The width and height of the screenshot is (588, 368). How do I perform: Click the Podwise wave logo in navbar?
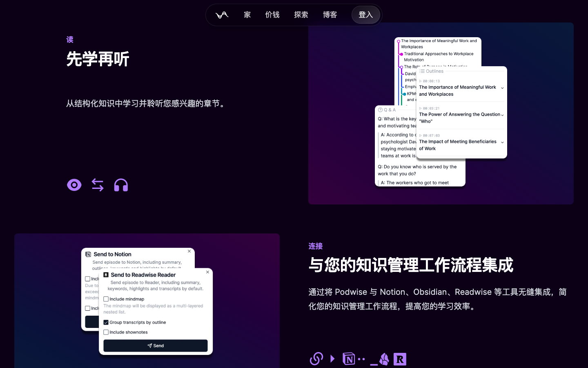pyautogui.click(x=222, y=15)
